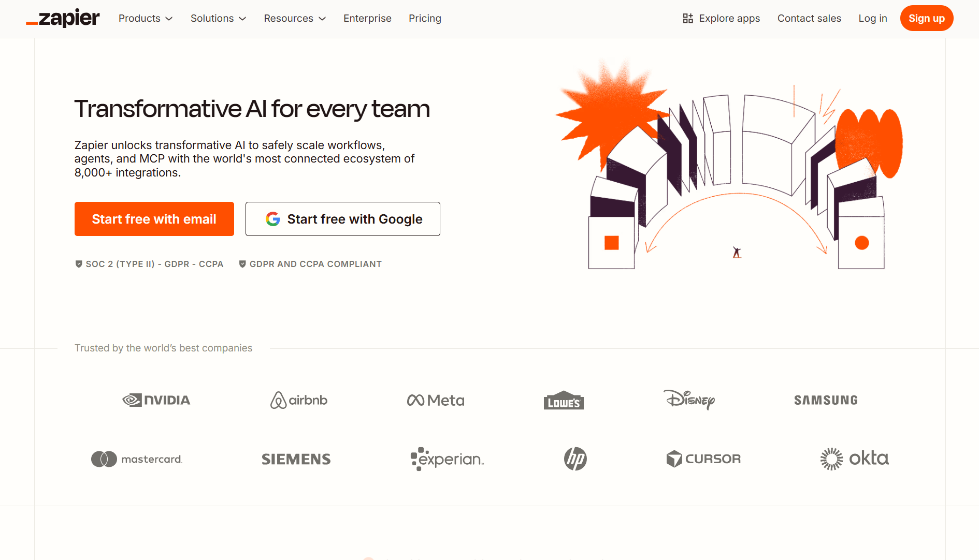Open the Pricing page
Screen dimensions: 979x560
(x=425, y=19)
